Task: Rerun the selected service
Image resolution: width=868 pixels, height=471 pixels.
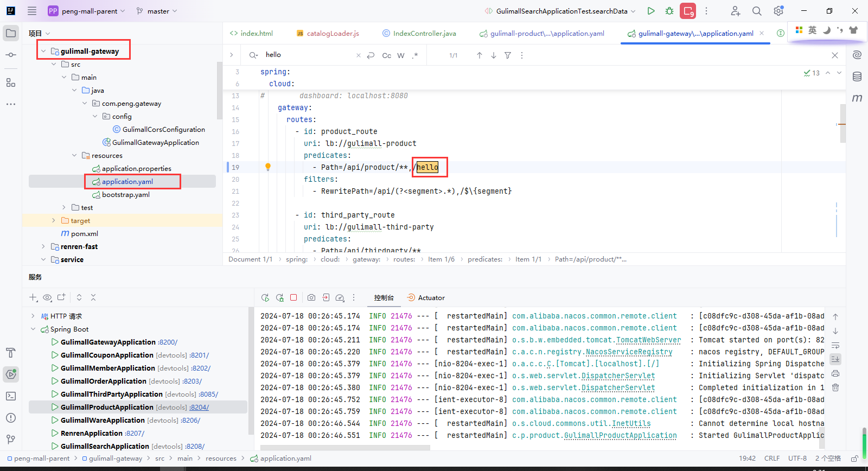Action: (265, 297)
